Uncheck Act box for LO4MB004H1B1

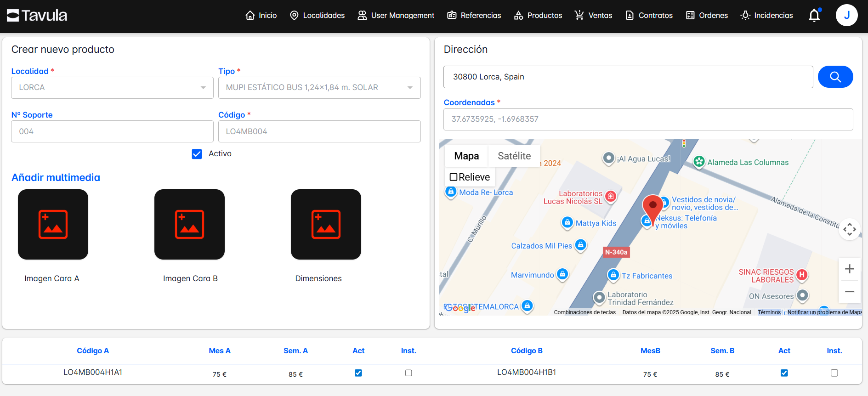[x=784, y=373]
